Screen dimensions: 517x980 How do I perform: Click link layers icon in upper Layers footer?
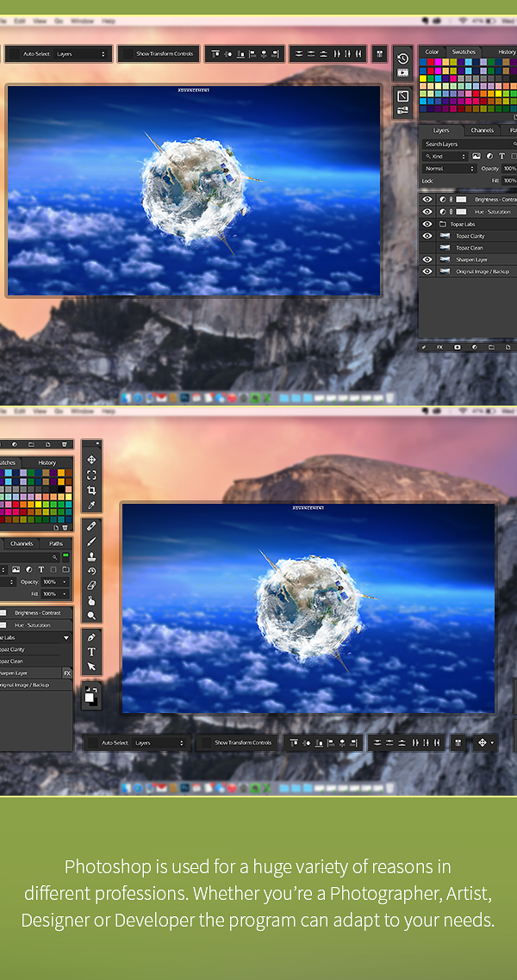click(424, 347)
